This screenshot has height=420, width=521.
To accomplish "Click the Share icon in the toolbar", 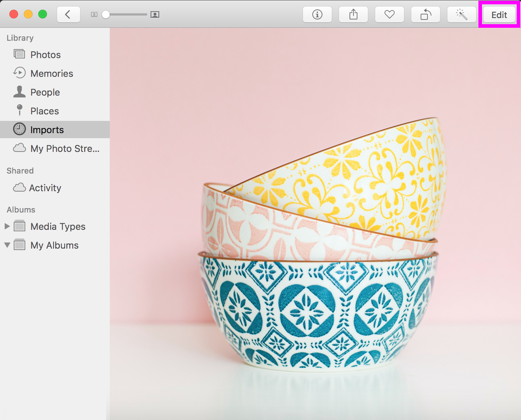I will [x=353, y=14].
